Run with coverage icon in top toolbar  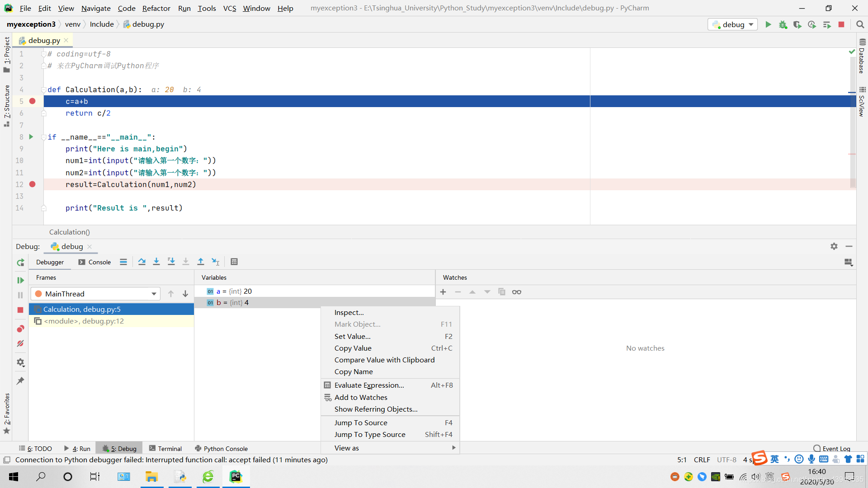pyautogui.click(x=797, y=24)
